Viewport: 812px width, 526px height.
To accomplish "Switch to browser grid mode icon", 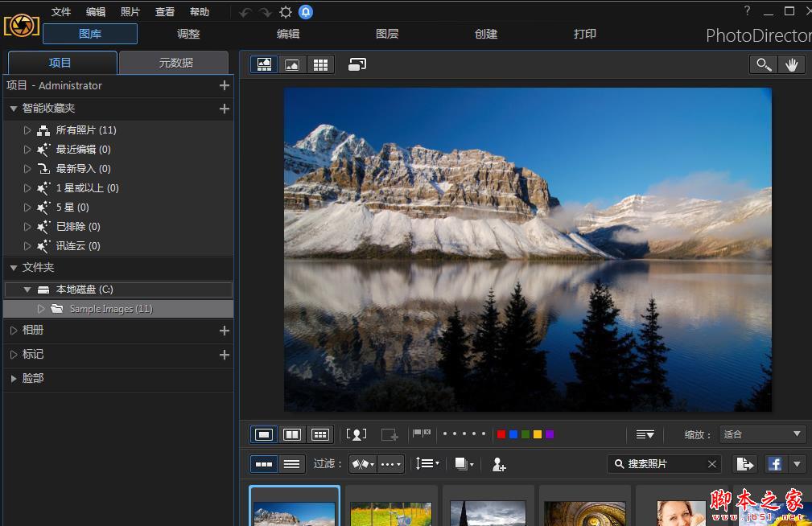I will point(320,64).
